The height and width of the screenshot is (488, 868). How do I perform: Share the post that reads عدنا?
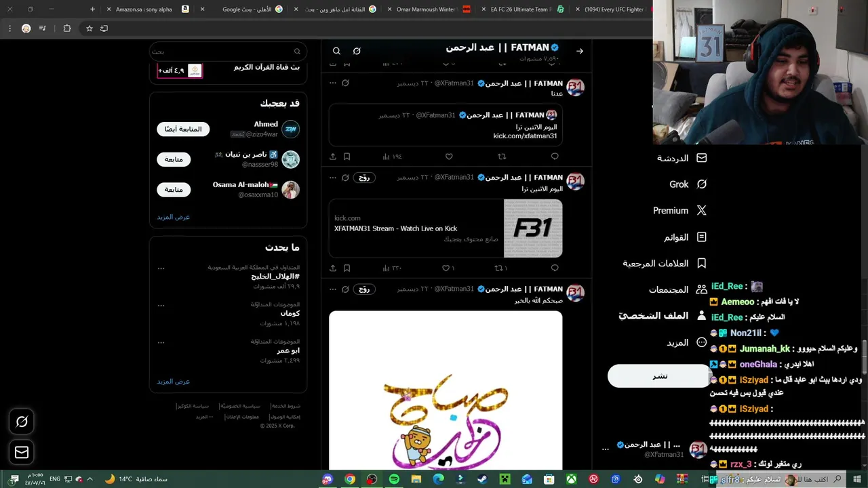click(x=333, y=157)
